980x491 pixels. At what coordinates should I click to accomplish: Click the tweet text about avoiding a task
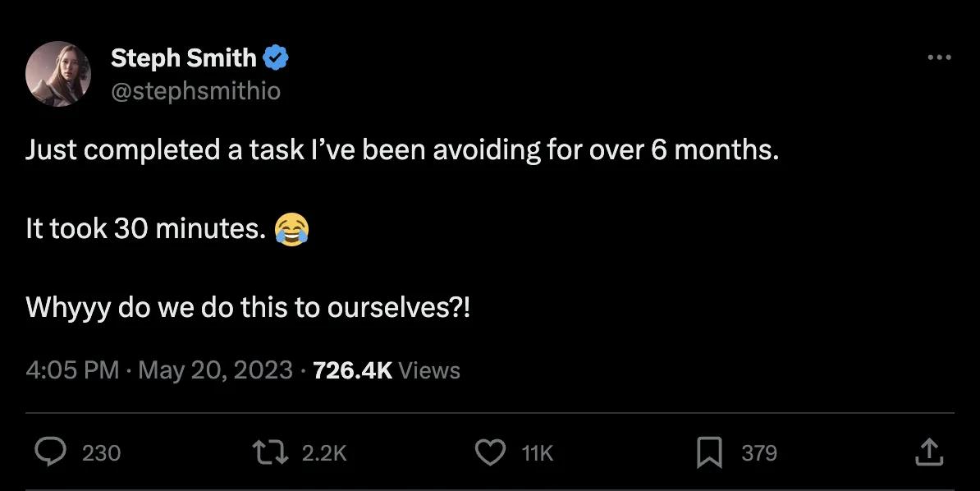(402, 150)
